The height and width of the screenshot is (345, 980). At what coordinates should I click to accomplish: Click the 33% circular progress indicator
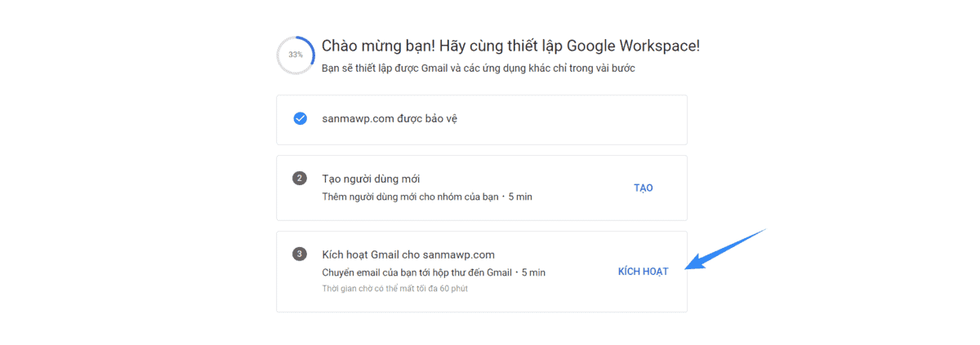295,55
